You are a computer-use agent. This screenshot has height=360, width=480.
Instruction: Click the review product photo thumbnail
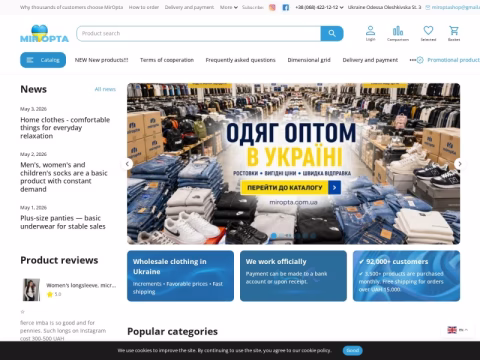pos(31,290)
